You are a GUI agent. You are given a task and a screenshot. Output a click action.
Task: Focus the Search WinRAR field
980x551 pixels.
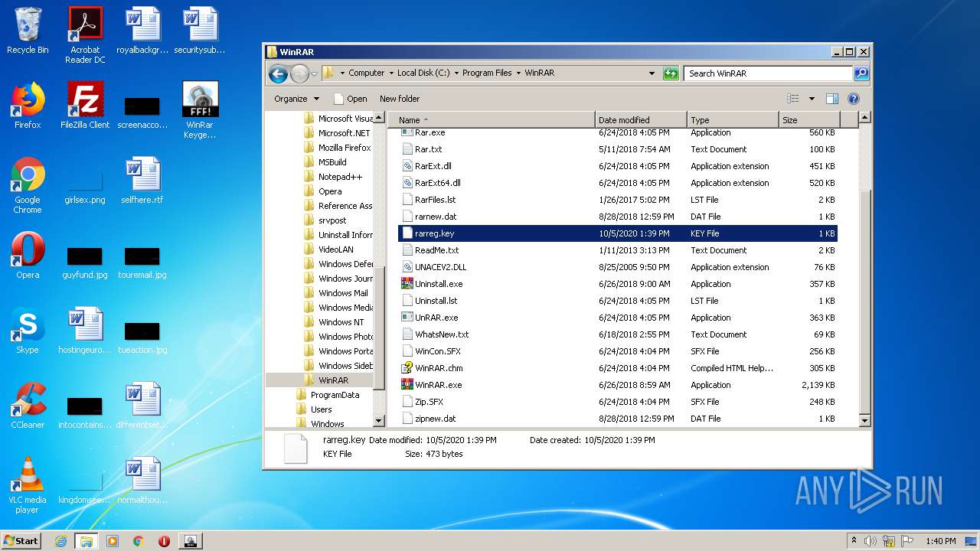(x=768, y=73)
